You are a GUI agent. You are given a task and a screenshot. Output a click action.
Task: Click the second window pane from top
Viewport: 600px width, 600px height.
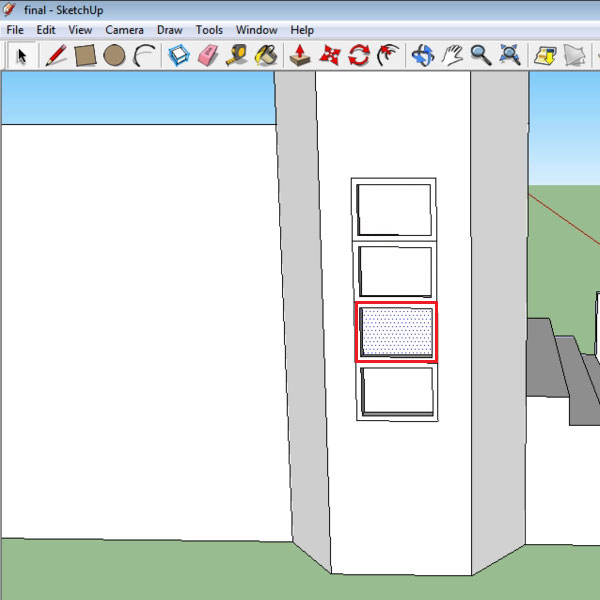tap(396, 271)
